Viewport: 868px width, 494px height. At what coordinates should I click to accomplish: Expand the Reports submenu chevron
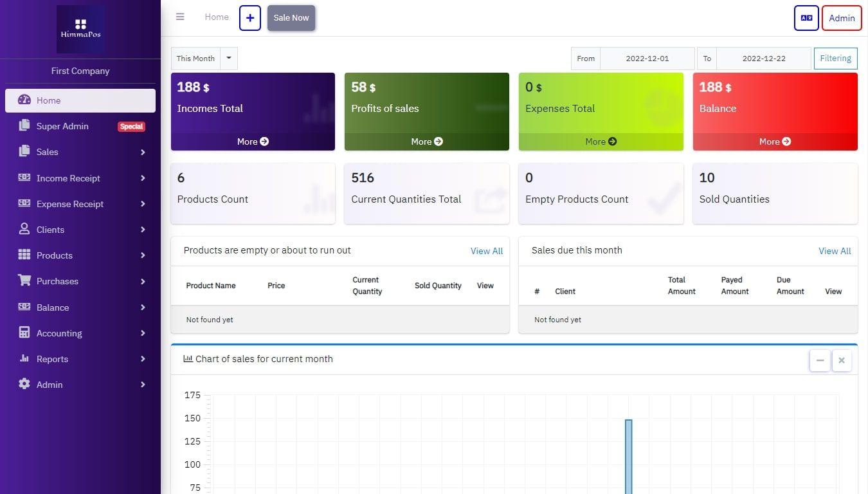[x=143, y=359]
